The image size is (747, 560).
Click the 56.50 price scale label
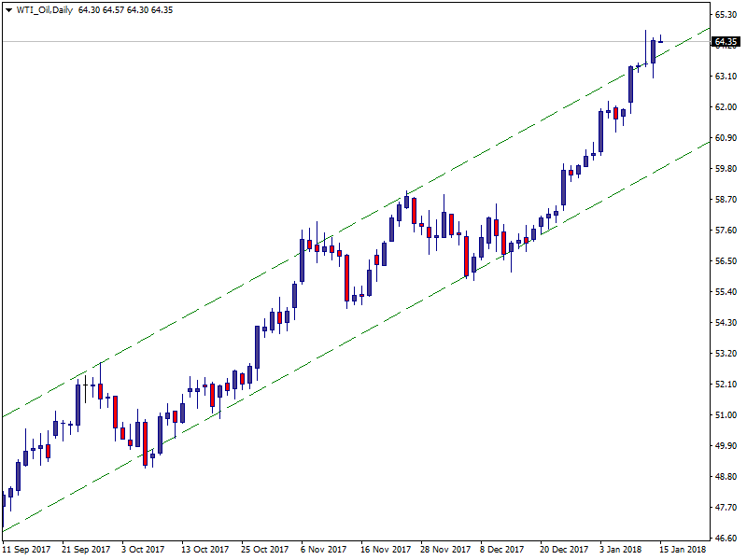click(726, 261)
